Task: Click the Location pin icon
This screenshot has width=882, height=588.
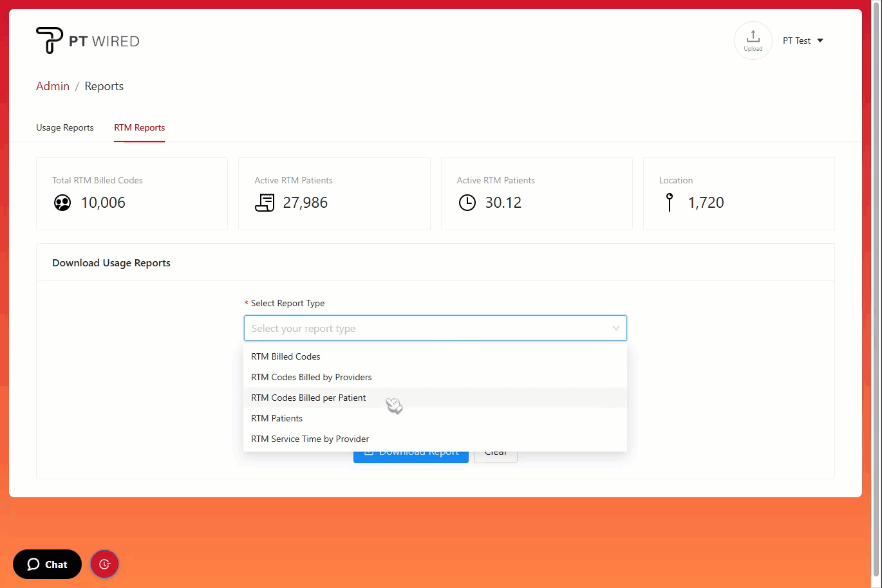Action: [x=670, y=203]
